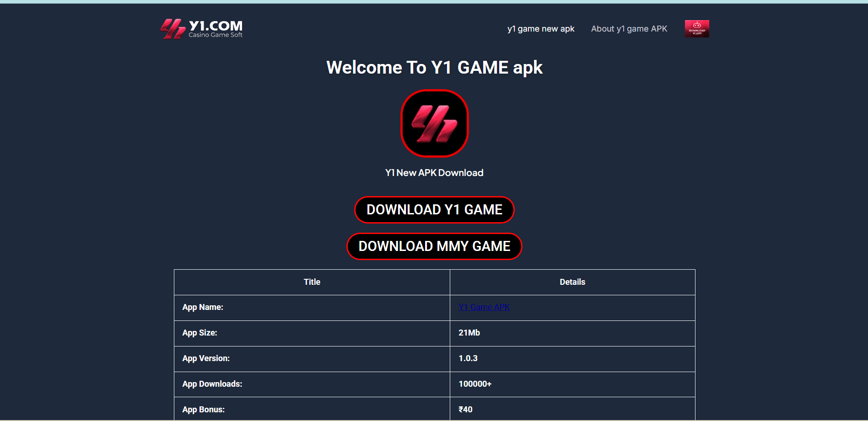Click the Welcome To Y1 GAME apk heading
This screenshot has width=868, height=421.
[434, 67]
